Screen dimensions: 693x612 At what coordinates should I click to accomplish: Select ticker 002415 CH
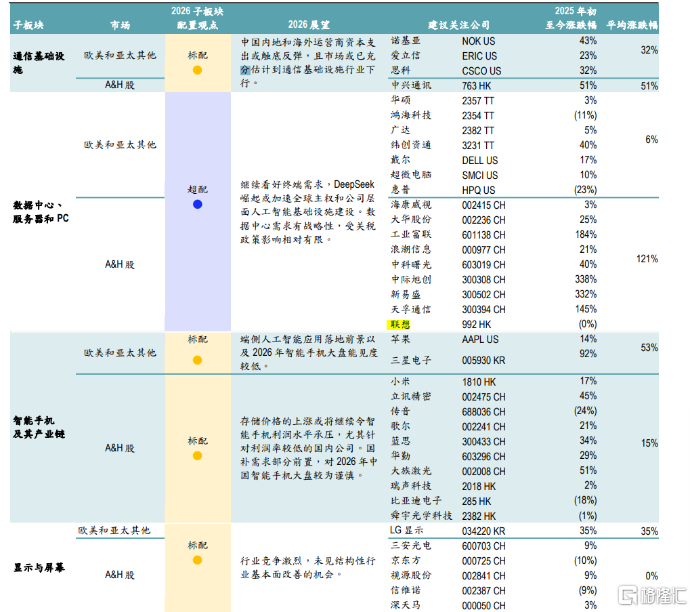484,205
